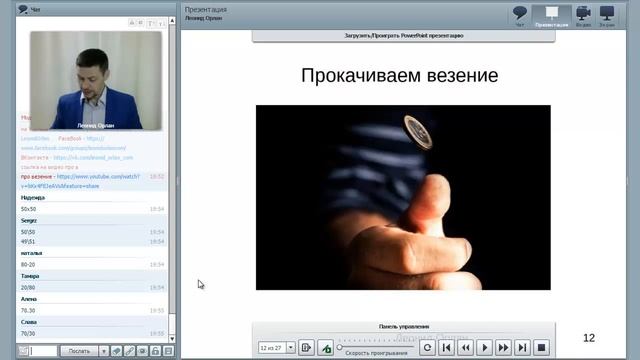640x360 pixels.
Task: Click the chat message '49\51'
Action: point(28,242)
